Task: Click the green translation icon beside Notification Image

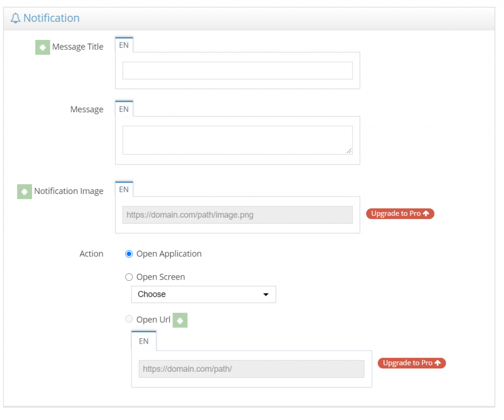Action: (25, 192)
